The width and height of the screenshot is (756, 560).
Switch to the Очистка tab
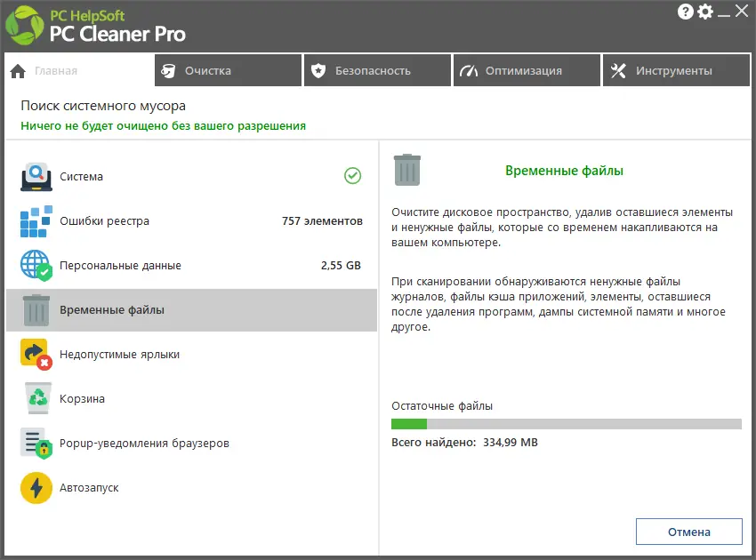point(228,70)
